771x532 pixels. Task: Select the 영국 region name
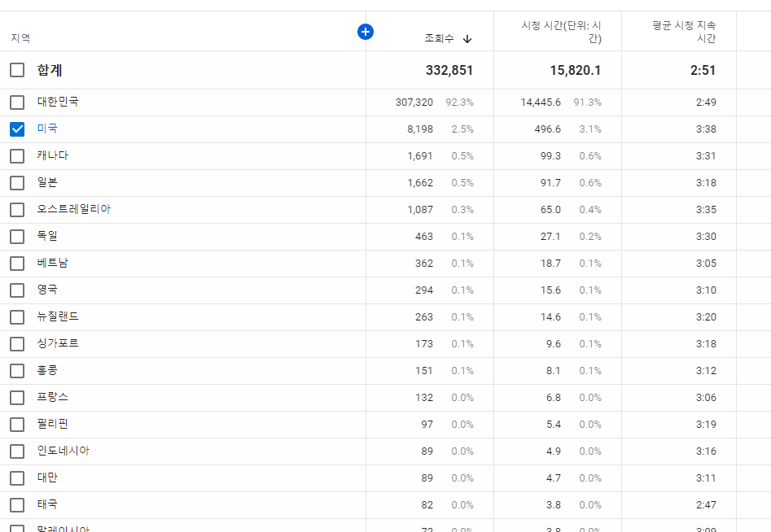click(x=47, y=290)
